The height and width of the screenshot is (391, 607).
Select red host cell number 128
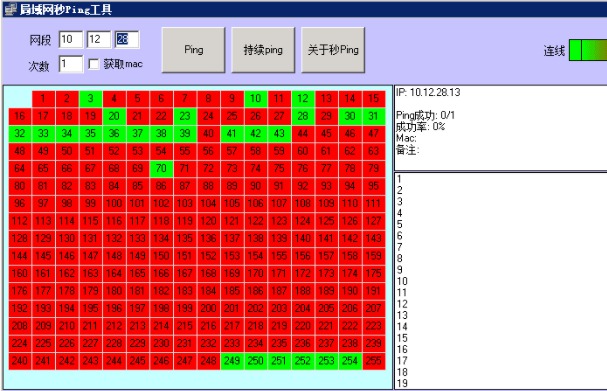click(x=20, y=238)
